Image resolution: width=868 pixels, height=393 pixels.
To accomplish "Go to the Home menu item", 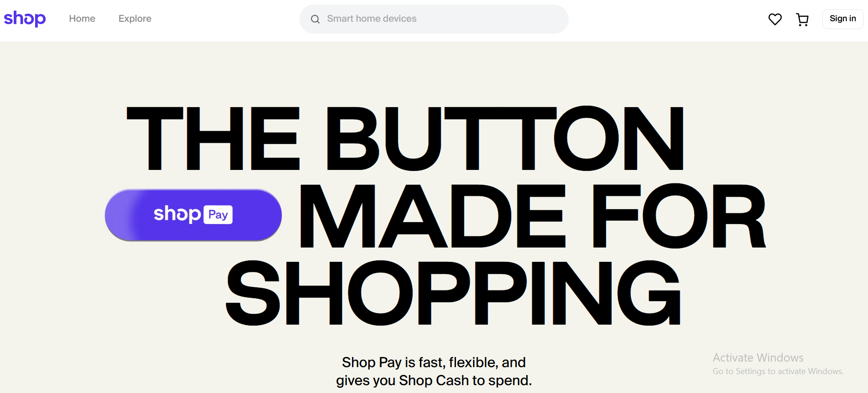I will point(82,18).
